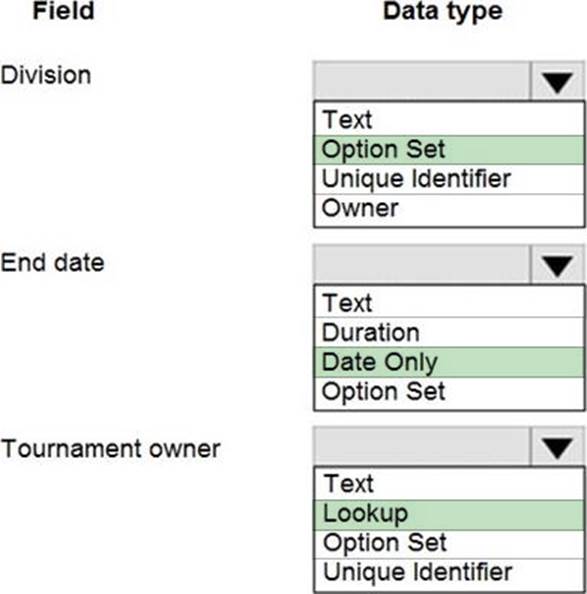Viewport: 587px width, 594px height.
Task: Expand the Division data type dropdown arrow
Action: tap(557, 81)
